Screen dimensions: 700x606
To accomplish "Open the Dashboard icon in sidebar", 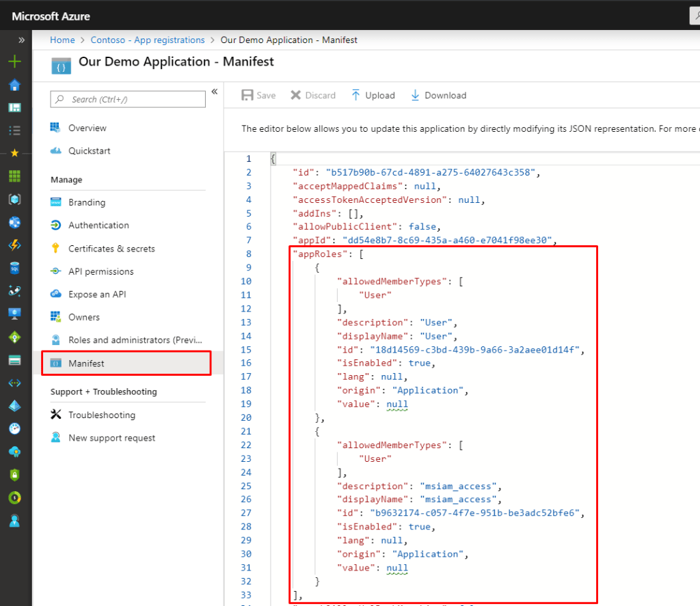I will pyautogui.click(x=15, y=107).
